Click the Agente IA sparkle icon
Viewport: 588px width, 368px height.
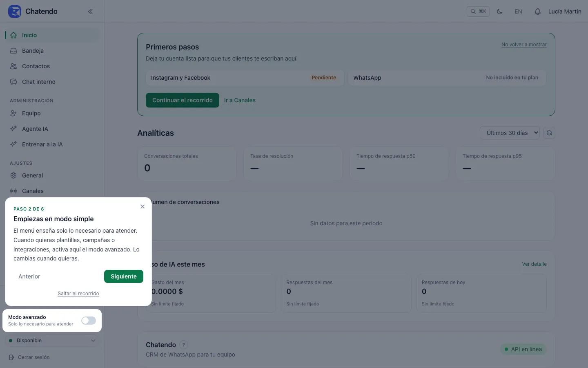[13, 129]
